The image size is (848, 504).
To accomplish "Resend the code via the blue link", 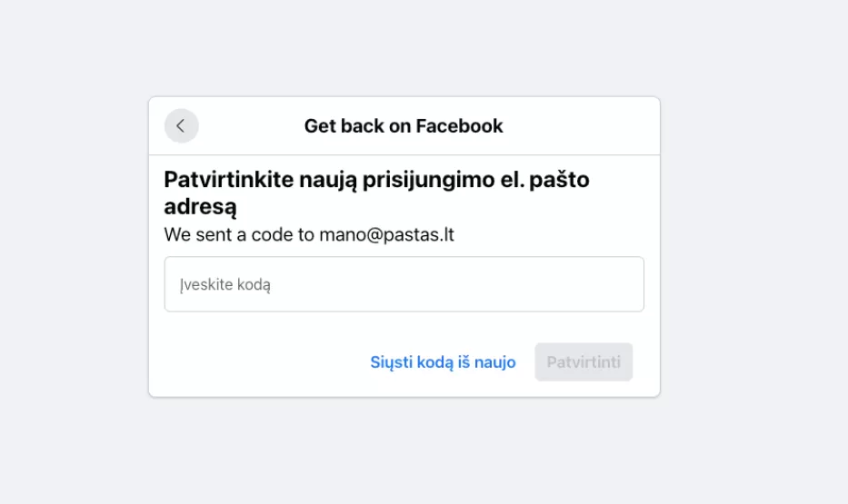I will (x=443, y=362).
